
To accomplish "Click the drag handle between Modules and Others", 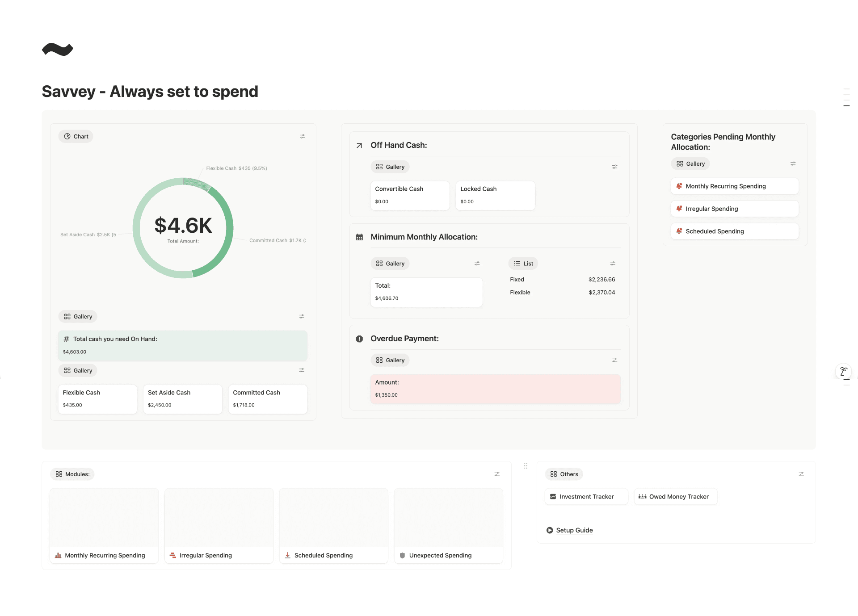I will click(x=526, y=465).
